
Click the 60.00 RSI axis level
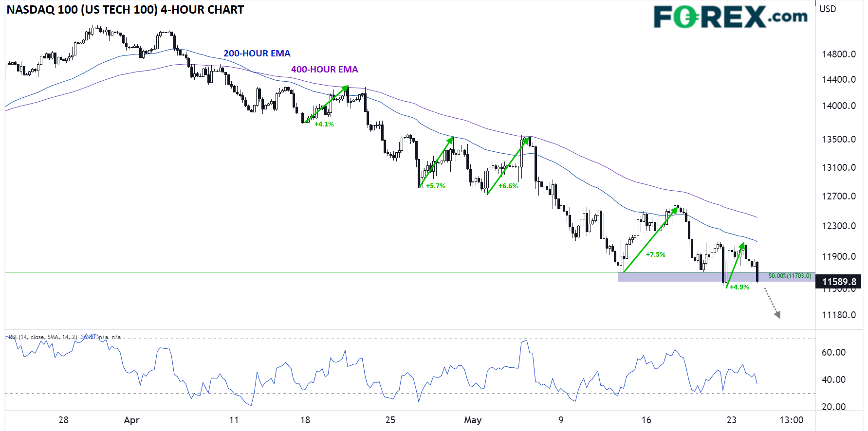point(833,352)
